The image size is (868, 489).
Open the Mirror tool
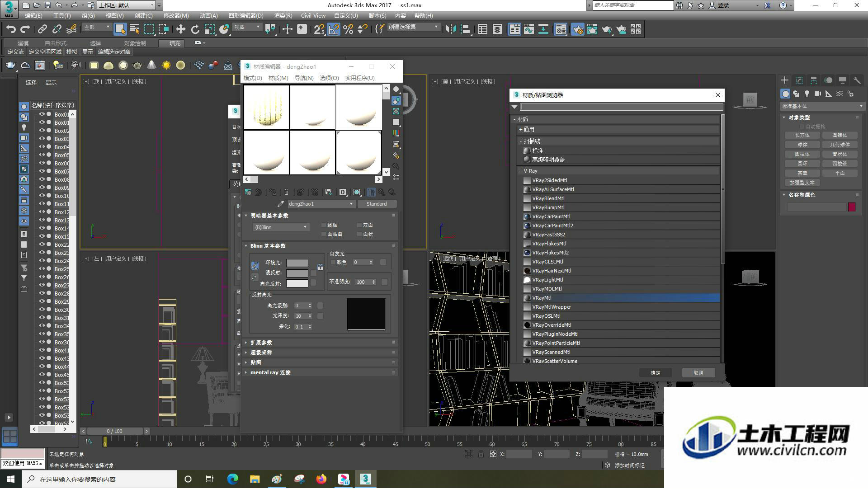coord(451,29)
